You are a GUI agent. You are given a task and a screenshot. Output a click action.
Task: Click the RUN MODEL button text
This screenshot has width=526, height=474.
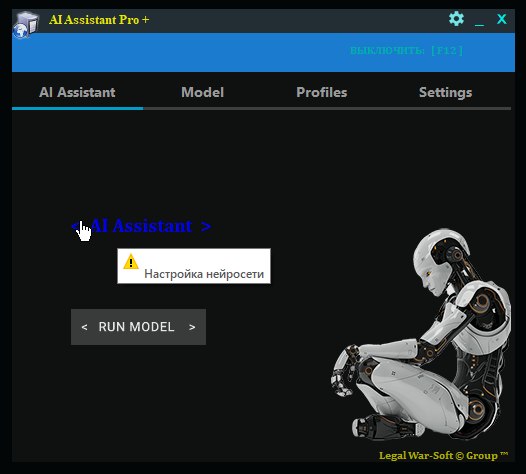pos(136,327)
